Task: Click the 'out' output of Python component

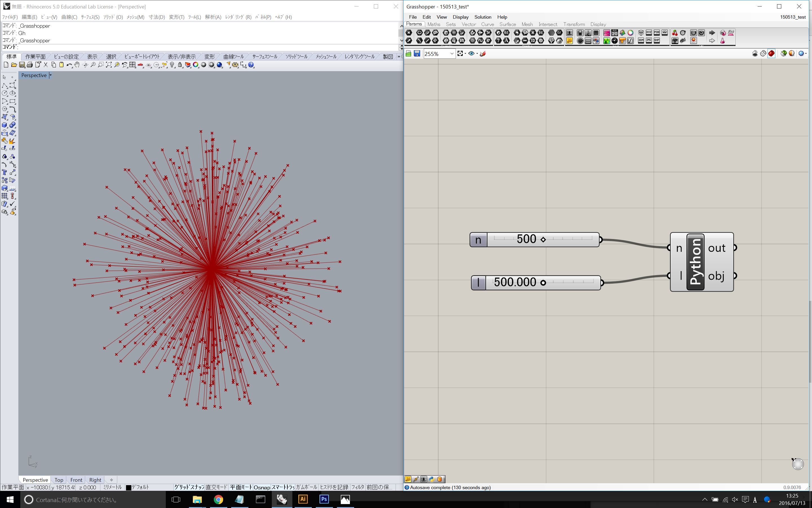Action: click(717, 248)
